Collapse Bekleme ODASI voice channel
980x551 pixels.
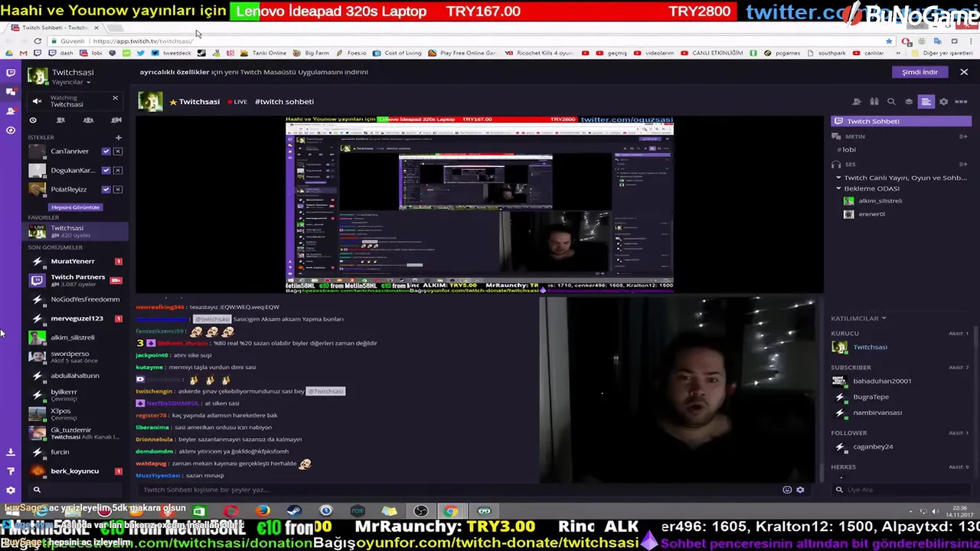[x=838, y=188]
